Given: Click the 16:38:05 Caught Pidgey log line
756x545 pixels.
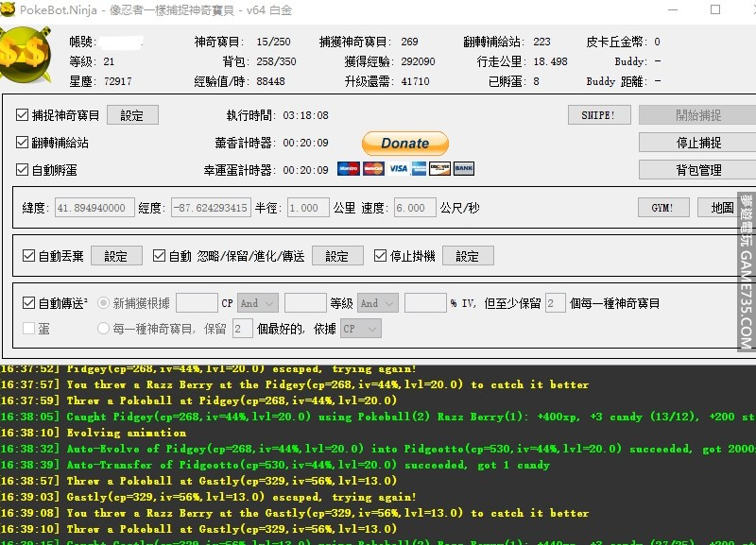Looking at the screenshot, I should (x=378, y=417).
